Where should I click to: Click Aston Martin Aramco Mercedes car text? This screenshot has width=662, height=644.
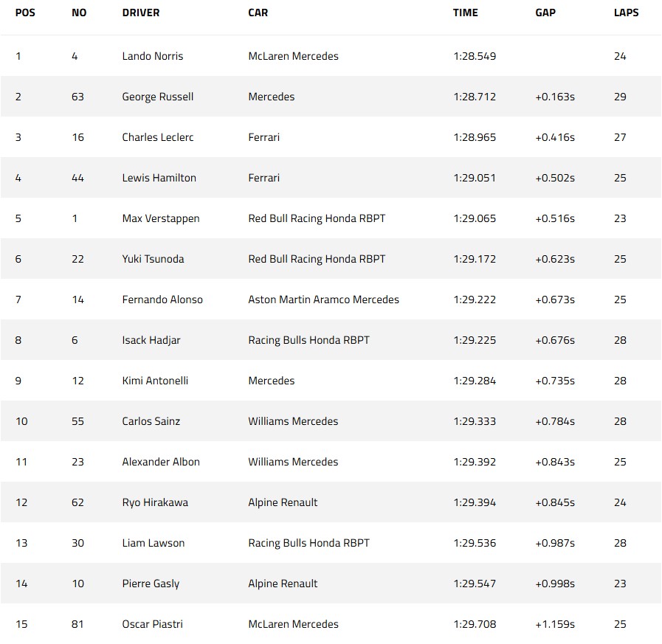(x=323, y=300)
